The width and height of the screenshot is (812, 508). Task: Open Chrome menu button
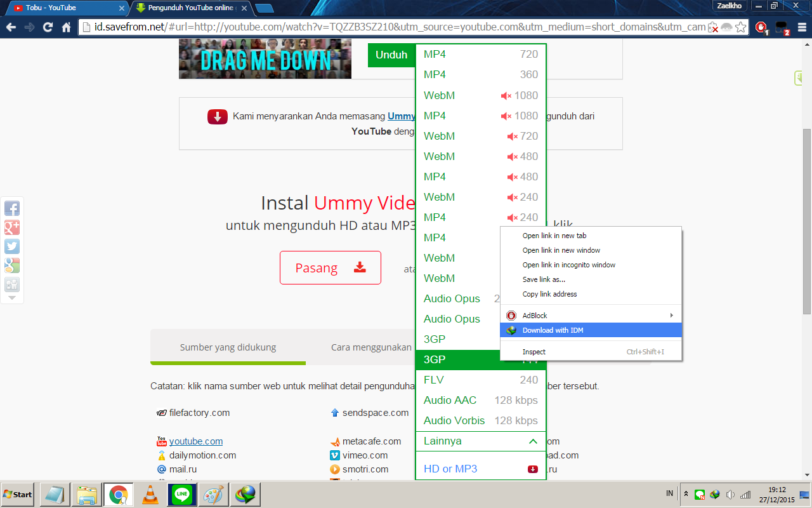802,27
